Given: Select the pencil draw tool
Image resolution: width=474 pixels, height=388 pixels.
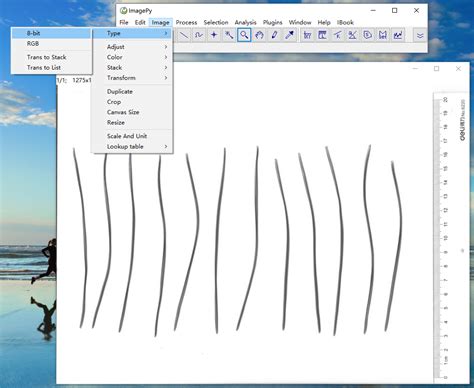Looking at the screenshot, I should 275,35.
